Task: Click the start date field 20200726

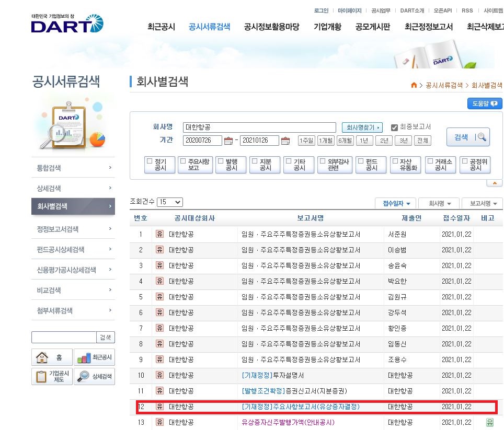Action: tap(202, 141)
